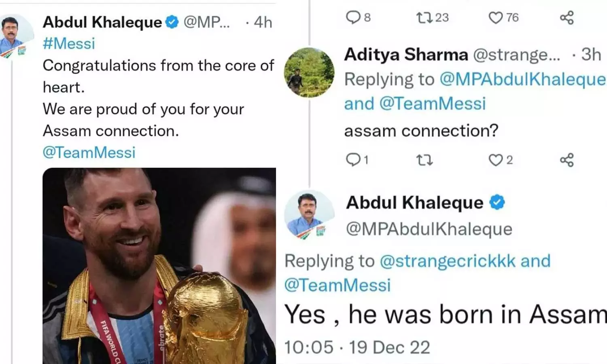
Task: Click the reply icon with 8 replies
Action: (353, 17)
